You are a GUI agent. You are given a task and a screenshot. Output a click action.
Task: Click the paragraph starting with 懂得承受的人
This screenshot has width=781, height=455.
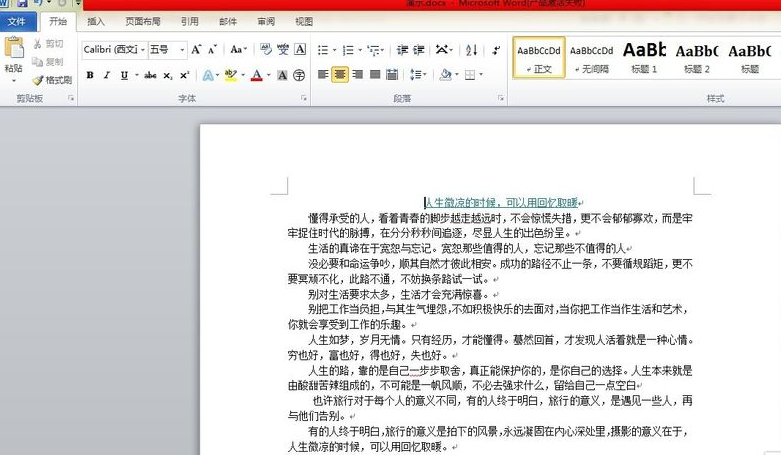point(490,225)
